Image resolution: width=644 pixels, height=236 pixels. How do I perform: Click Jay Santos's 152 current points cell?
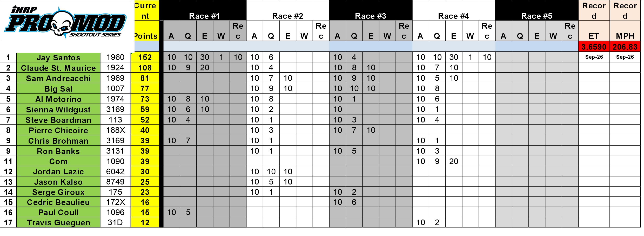[145, 57]
